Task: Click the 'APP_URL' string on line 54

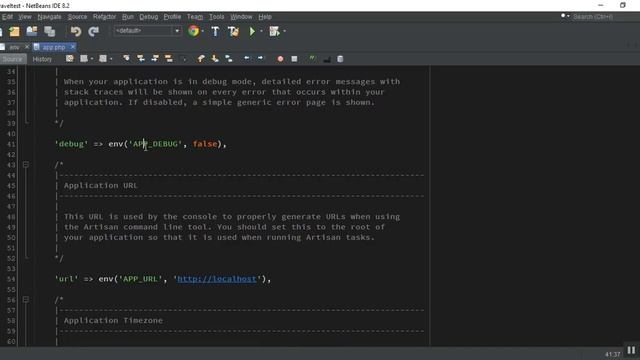Action: tap(140, 279)
